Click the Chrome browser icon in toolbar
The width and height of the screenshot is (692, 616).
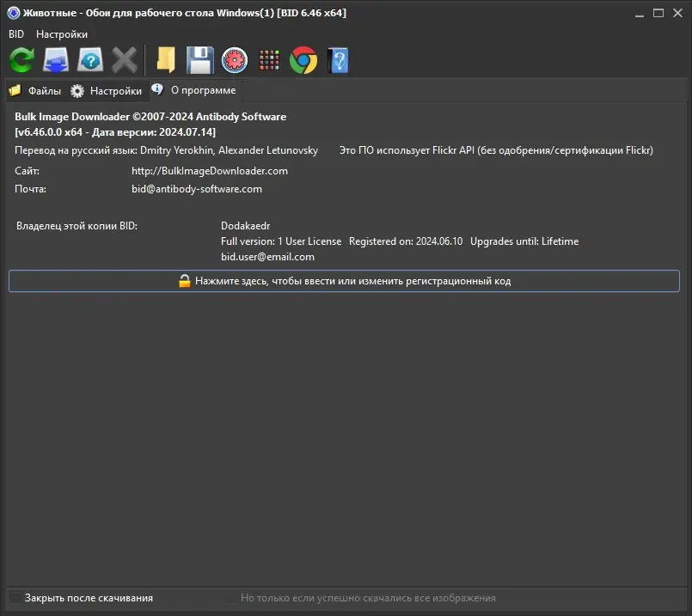pos(303,59)
